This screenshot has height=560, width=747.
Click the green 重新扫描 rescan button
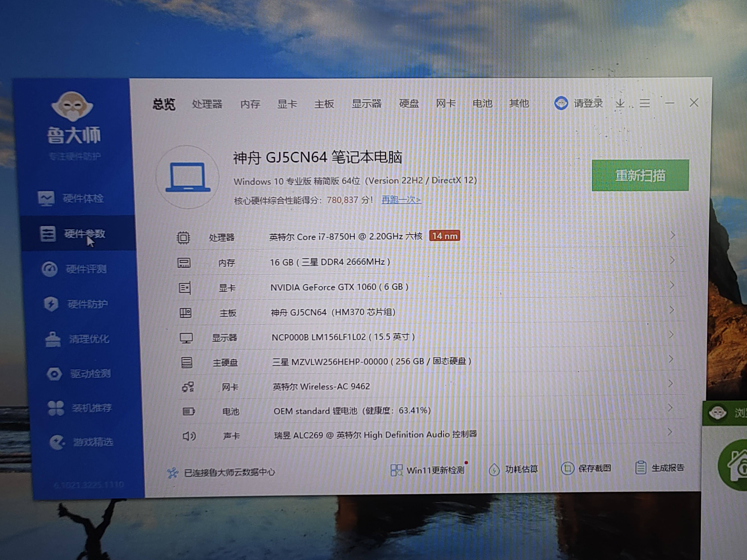click(640, 175)
